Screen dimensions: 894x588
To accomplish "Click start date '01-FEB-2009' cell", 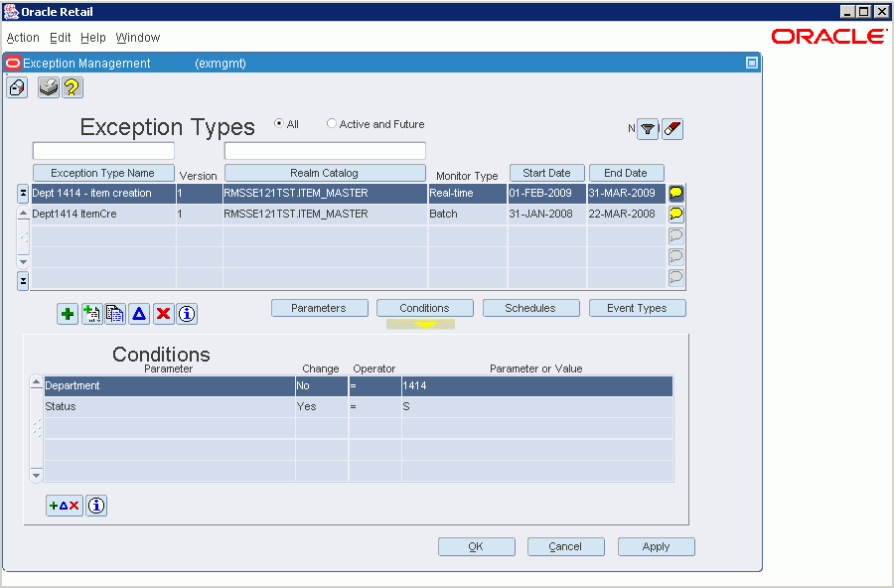I will click(x=546, y=194).
